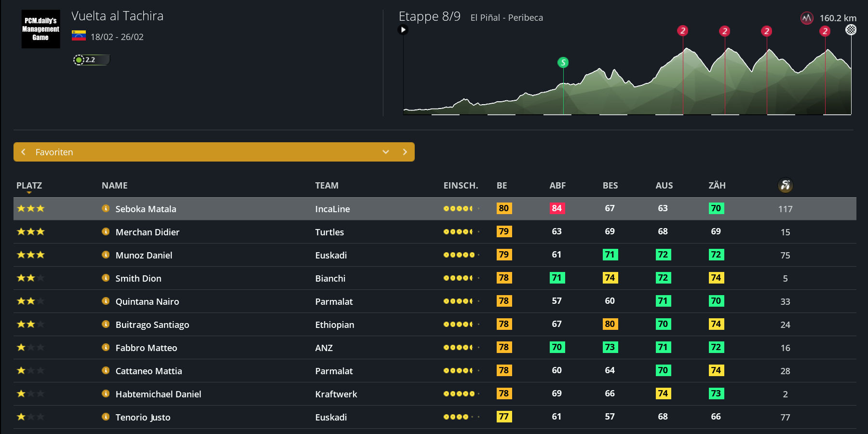The height and width of the screenshot is (434, 868).
Task: Open info icon for Smith Dion
Action: 106,278
